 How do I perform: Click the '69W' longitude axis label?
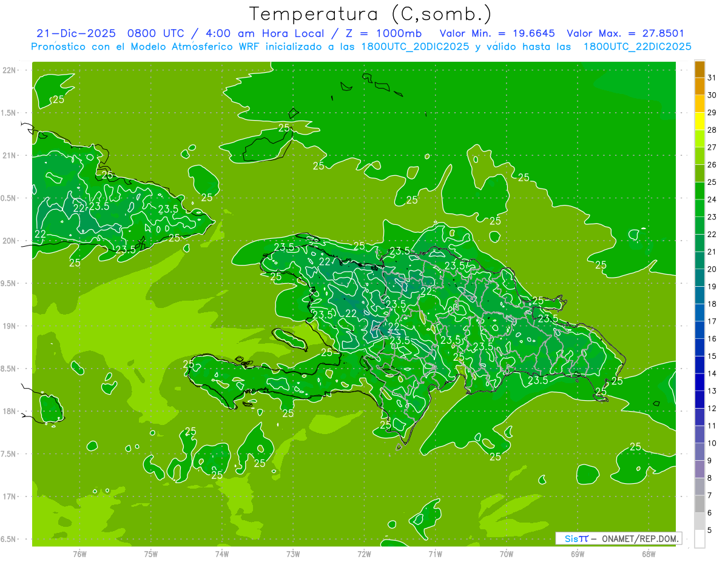pyautogui.click(x=578, y=554)
